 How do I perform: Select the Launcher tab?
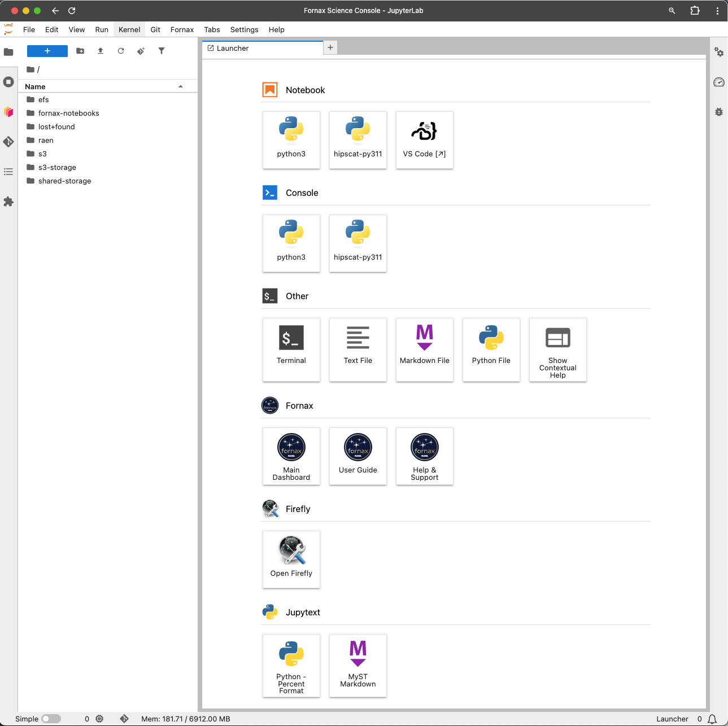click(x=233, y=48)
